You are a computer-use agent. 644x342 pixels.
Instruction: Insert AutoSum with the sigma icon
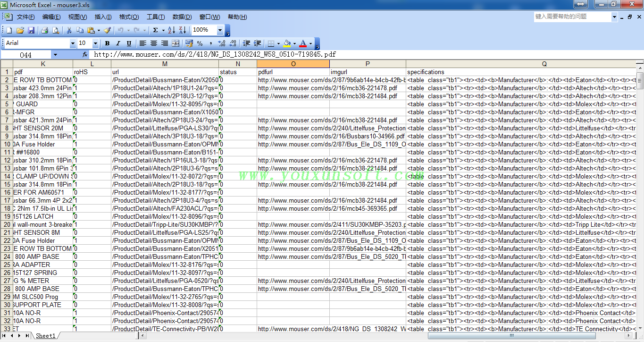pyautogui.click(x=156, y=30)
